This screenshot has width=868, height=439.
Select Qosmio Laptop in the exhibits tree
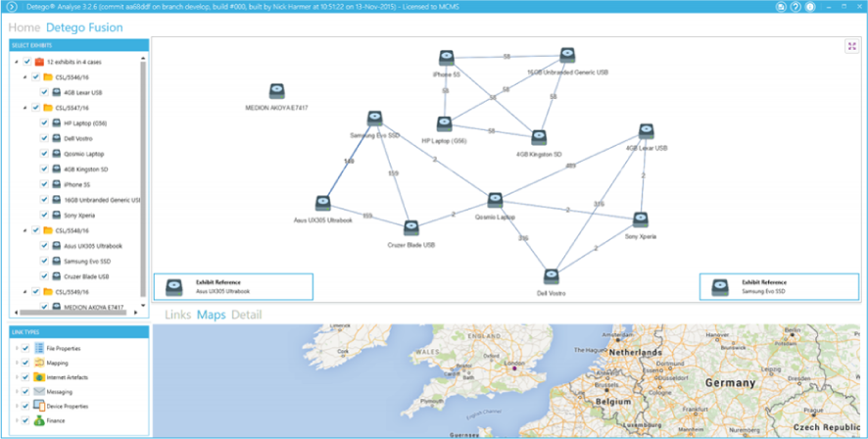click(x=84, y=154)
